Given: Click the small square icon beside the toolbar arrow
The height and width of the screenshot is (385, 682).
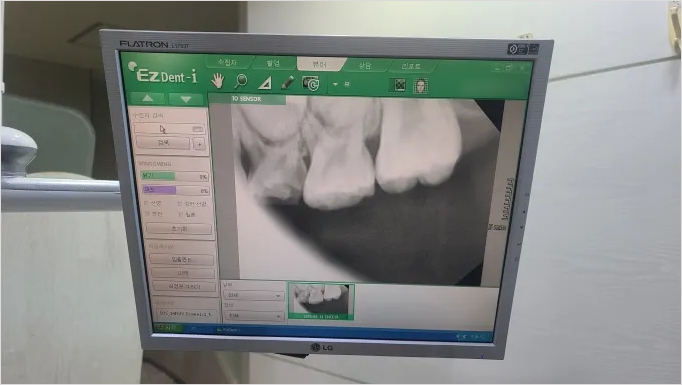Looking at the screenshot, I should pos(347,84).
